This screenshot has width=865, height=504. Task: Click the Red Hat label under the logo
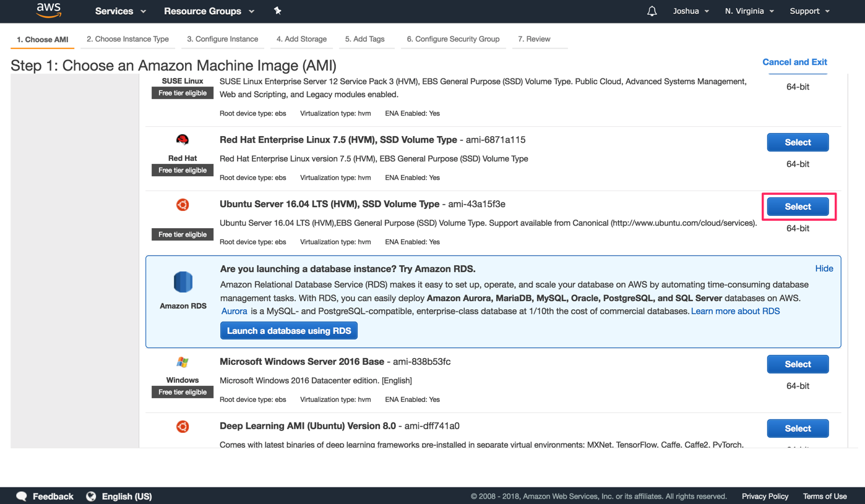coord(183,158)
